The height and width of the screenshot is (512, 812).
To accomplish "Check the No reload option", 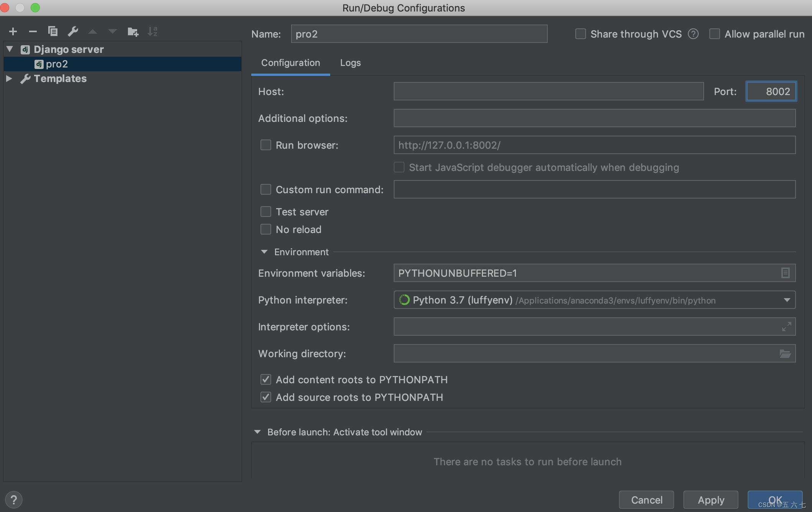I will coord(266,229).
